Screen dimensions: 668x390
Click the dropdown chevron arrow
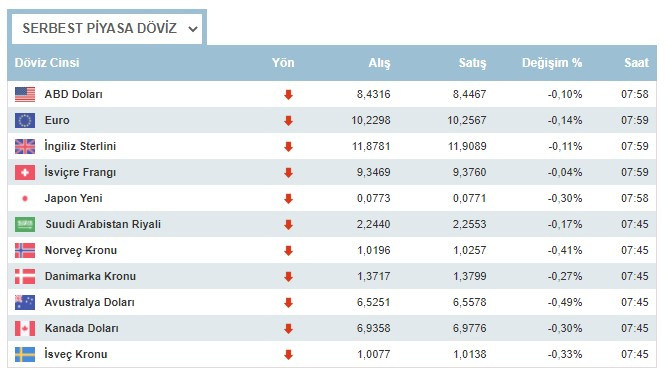coord(193,29)
